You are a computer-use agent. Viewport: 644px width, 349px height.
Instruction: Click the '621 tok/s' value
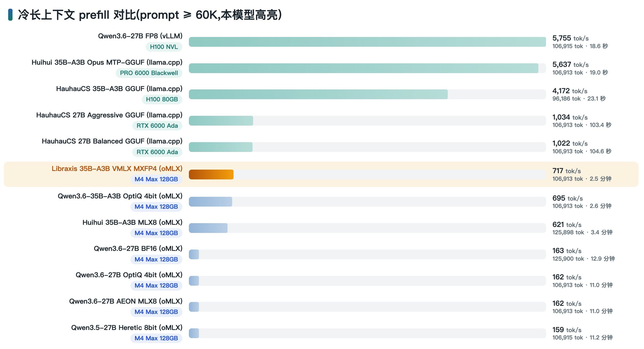click(x=567, y=225)
